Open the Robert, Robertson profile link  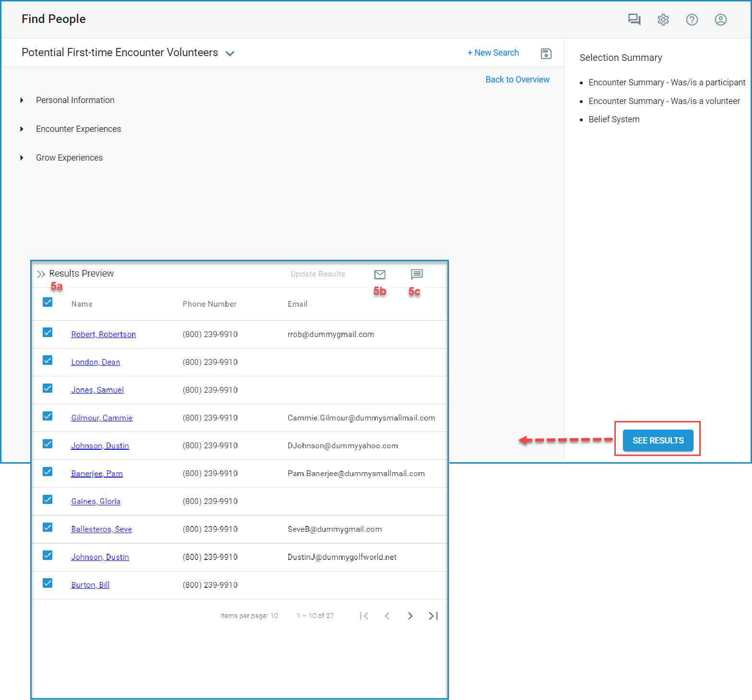click(x=104, y=334)
